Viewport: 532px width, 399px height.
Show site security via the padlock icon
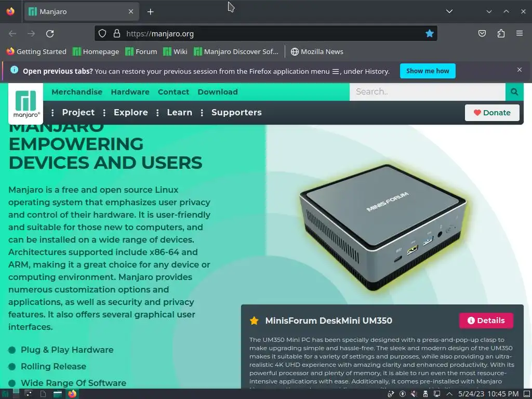[x=117, y=34]
